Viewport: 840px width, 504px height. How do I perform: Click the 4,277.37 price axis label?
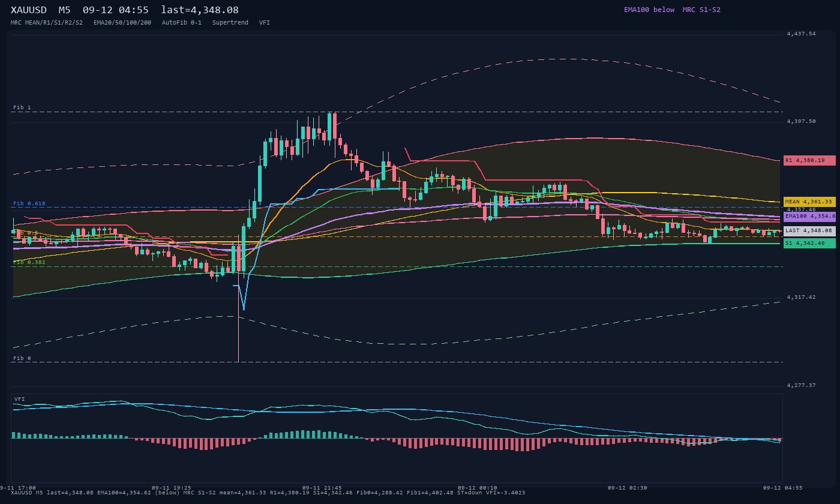click(802, 385)
